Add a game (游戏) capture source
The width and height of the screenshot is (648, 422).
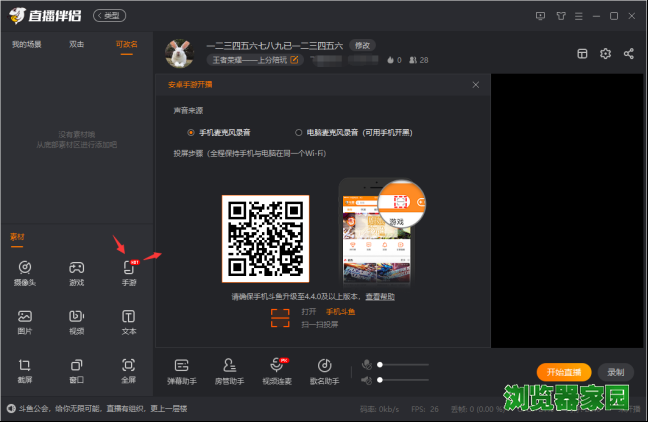[76, 273]
